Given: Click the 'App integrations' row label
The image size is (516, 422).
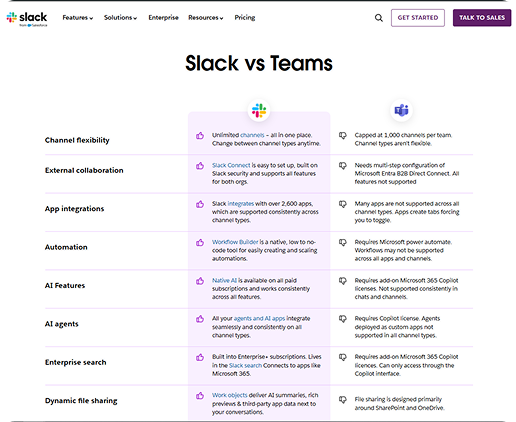Looking at the screenshot, I should point(74,209).
